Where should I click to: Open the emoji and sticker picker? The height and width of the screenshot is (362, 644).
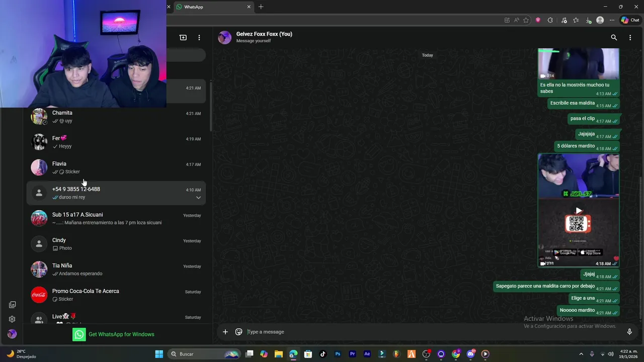click(x=239, y=332)
